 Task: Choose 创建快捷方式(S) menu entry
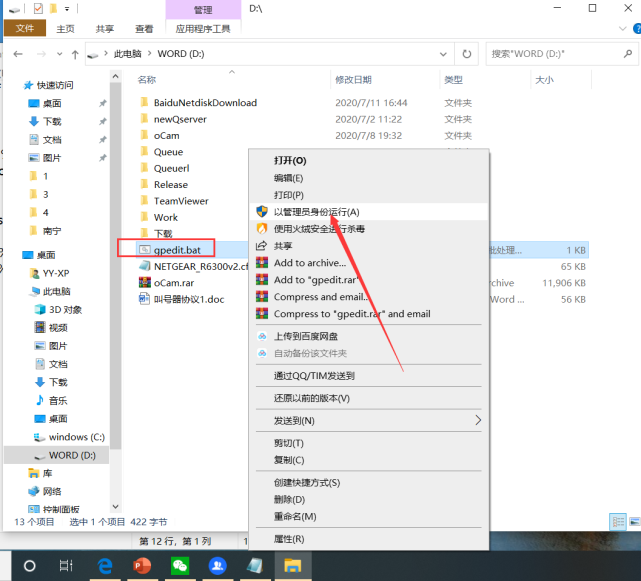[x=307, y=483]
